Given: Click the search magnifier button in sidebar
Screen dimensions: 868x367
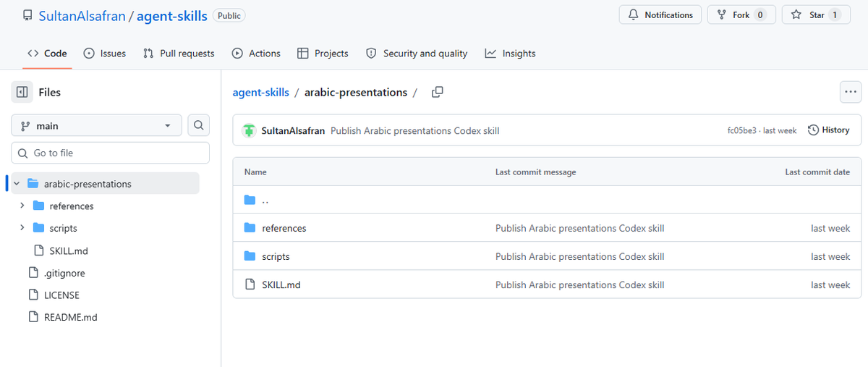Looking at the screenshot, I should pos(199,125).
